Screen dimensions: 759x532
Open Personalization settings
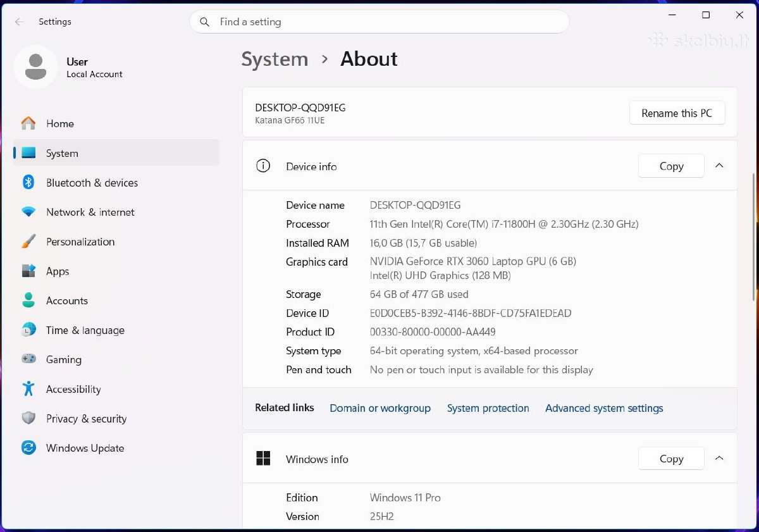tap(116, 242)
